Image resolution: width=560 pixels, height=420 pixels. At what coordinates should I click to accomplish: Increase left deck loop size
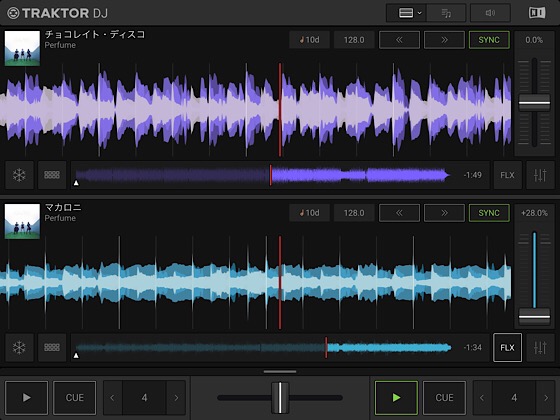(176, 398)
